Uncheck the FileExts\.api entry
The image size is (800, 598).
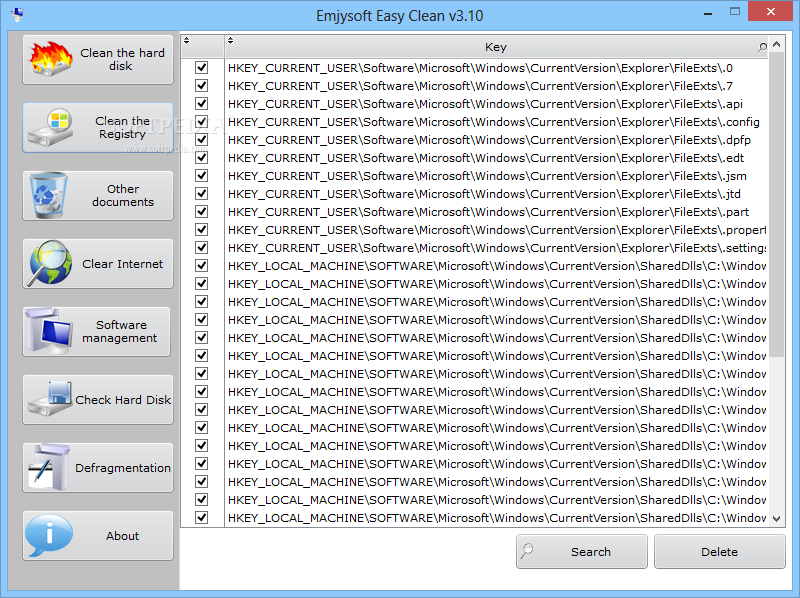tap(202, 104)
